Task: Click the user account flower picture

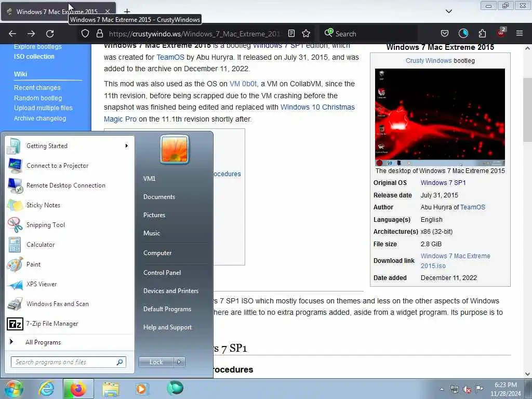Action: (175, 149)
